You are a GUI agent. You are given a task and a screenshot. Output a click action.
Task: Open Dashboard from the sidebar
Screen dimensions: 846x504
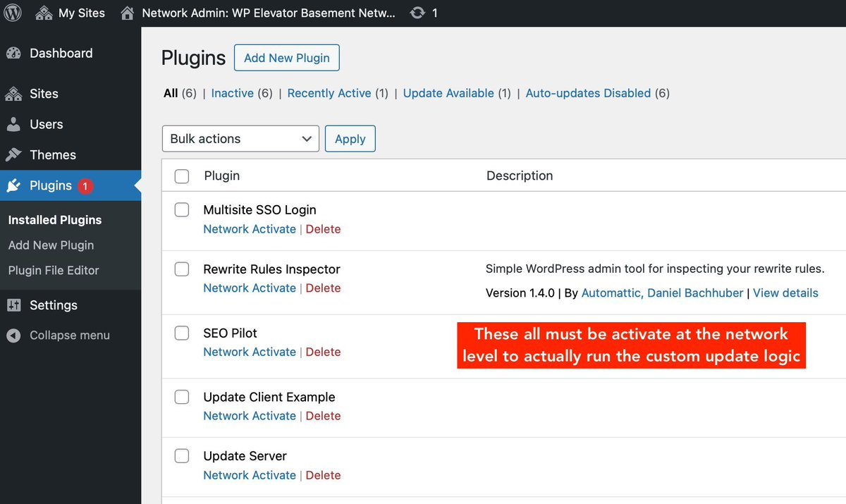[x=61, y=53]
